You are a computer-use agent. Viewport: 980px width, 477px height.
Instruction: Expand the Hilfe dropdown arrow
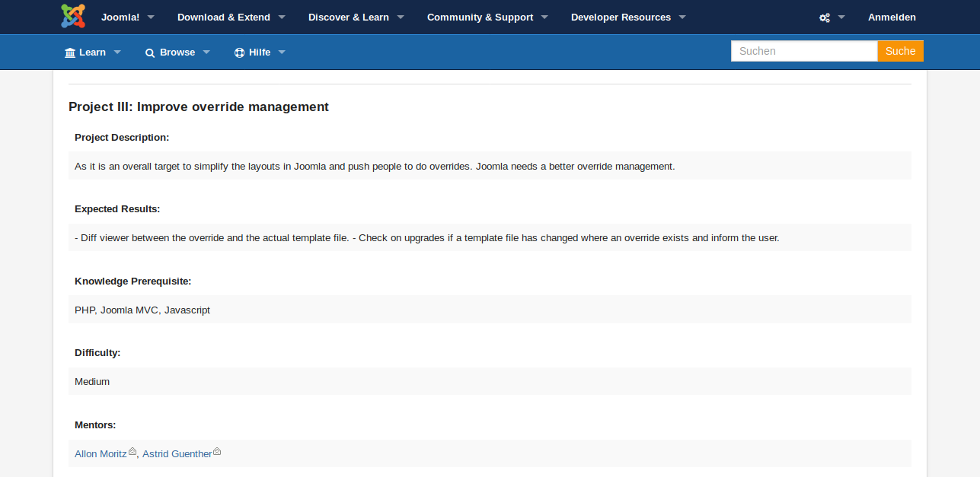click(x=282, y=52)
